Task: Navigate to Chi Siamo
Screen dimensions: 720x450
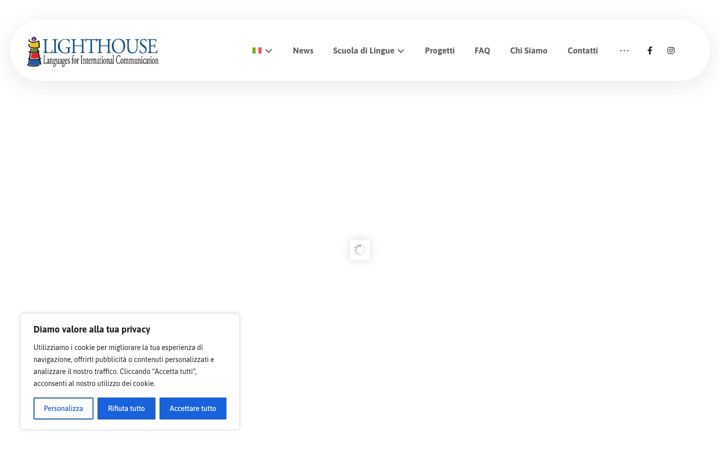Action: tap(529, 51)
